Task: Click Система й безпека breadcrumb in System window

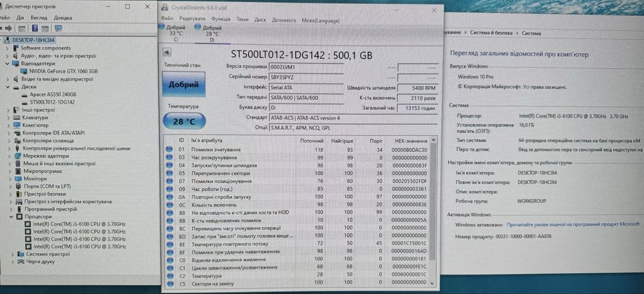Action: pyautogui.click(x=493, y=33)
